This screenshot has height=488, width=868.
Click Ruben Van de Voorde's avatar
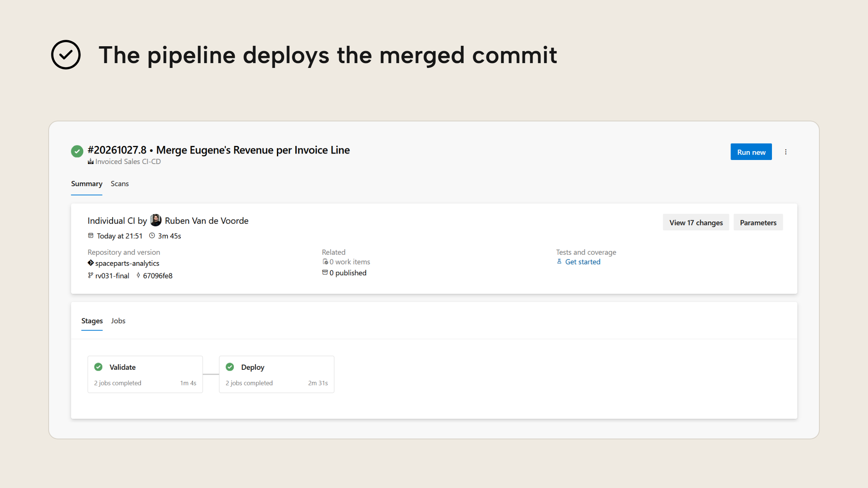(156, 220)
